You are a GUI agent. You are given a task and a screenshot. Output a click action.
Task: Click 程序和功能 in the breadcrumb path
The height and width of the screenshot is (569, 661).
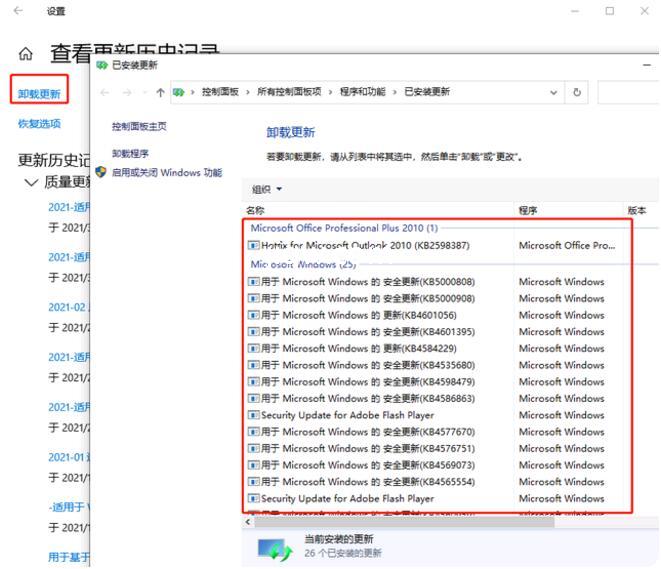pyautogui.click(x=363, y=92)
